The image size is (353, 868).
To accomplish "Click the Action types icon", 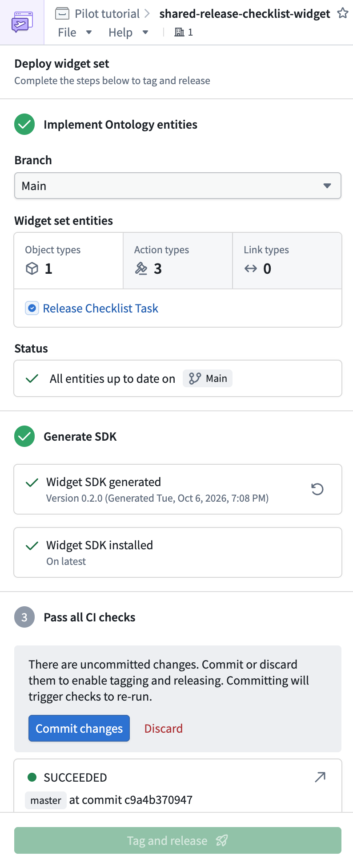I will (141, 269).
